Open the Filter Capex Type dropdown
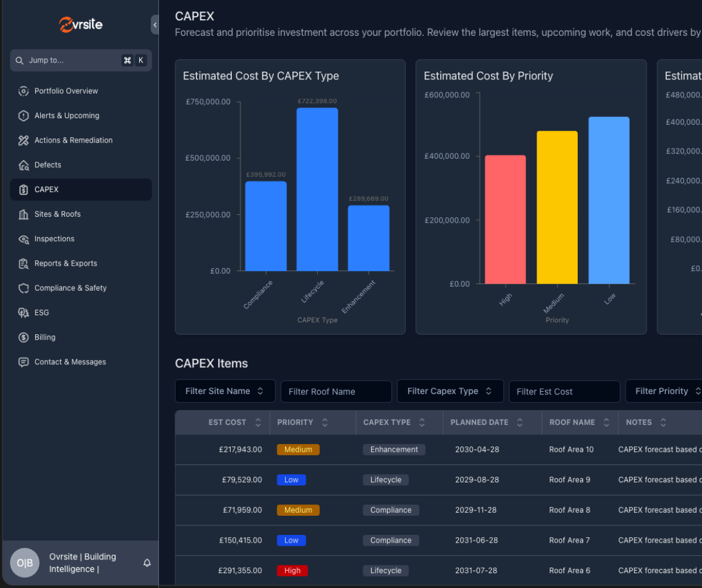The image size is (702, 588). [450, 391]
